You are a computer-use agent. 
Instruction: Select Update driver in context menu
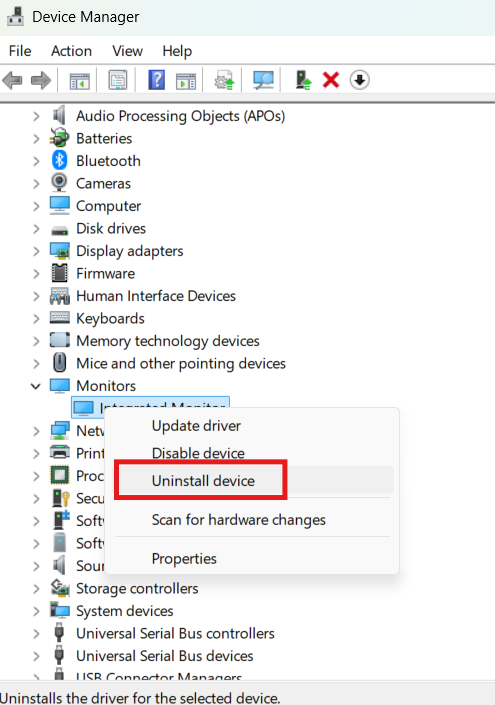click(196, 426)
